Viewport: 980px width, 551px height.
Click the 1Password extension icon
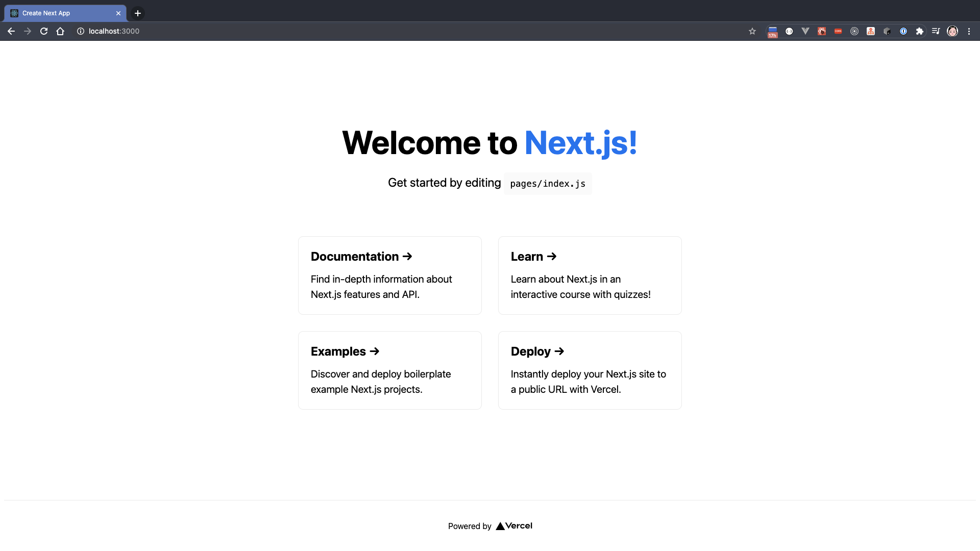(903, 31)
